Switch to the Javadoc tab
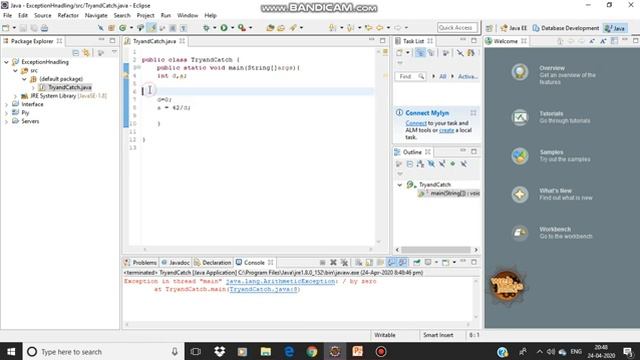The height and width of the screenshot is (360, 640). [x=176, y=262]
